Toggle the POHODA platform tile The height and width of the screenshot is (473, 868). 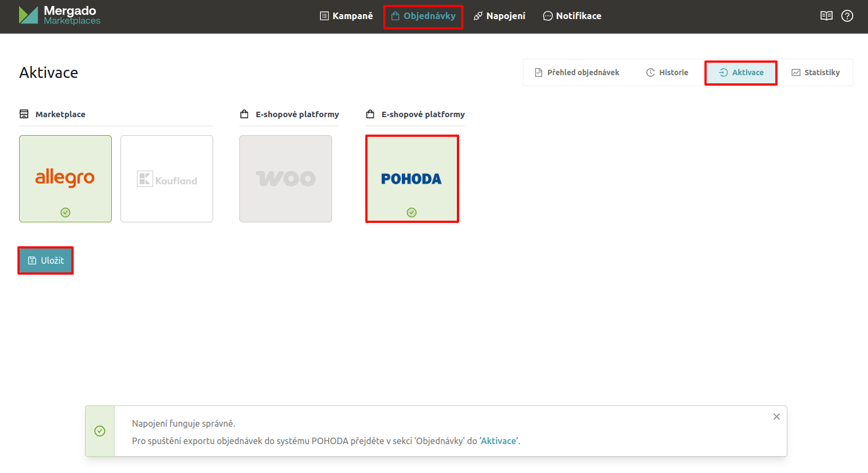412,178
